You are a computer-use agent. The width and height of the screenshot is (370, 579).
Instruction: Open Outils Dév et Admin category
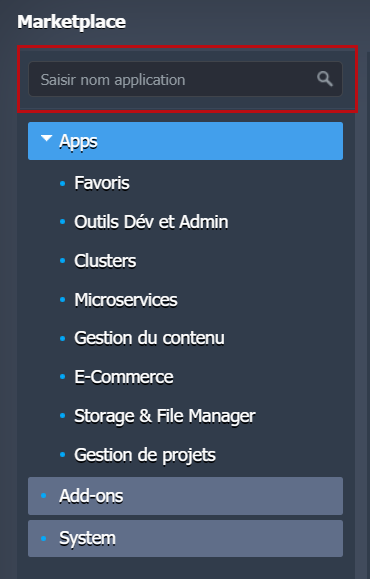pyautogui.click(x=151, y=222)
